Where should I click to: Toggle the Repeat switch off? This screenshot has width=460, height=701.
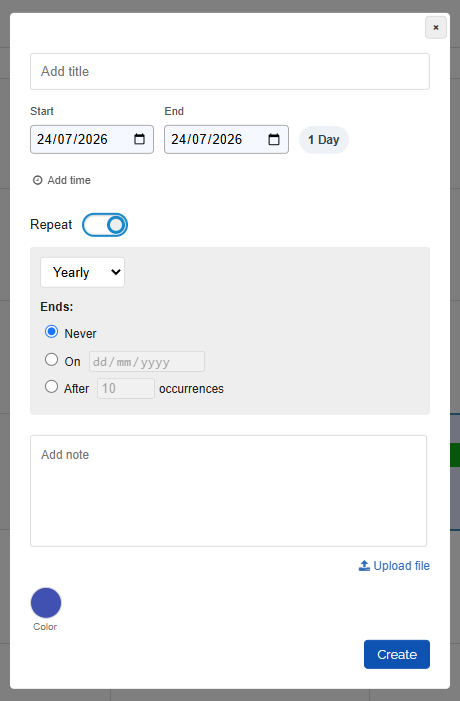(105, 224)
